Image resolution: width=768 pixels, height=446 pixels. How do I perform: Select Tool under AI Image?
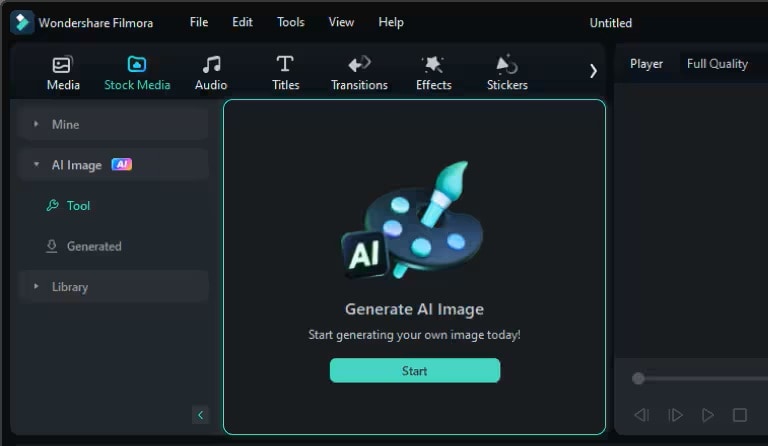click(69, 206)
